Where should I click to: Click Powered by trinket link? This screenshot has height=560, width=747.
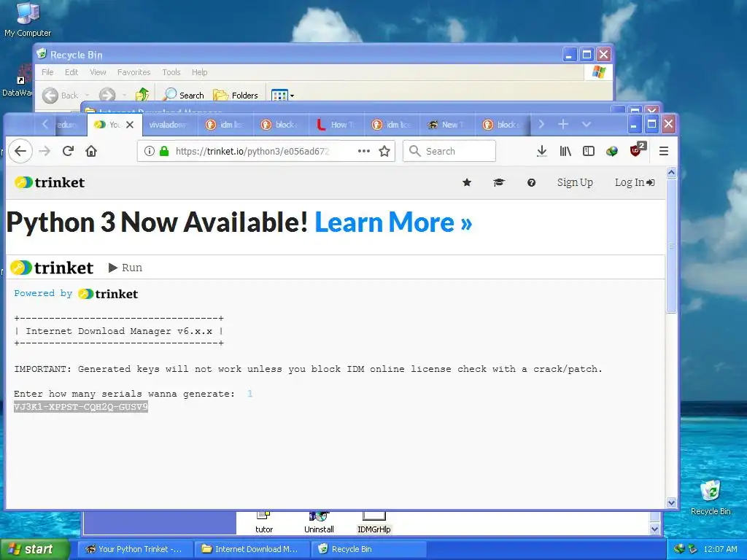(x=76, y=294)
